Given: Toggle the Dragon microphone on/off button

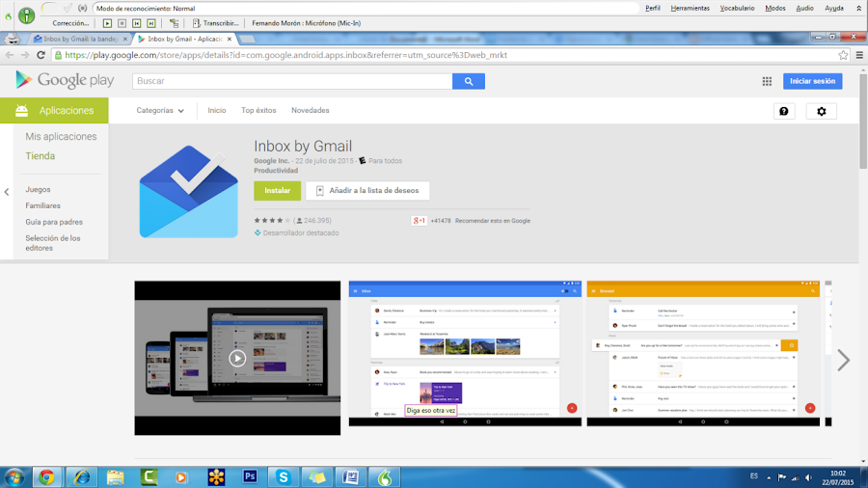Looking at the screenshot, I should pyautogui.click(x=26, y=15).
